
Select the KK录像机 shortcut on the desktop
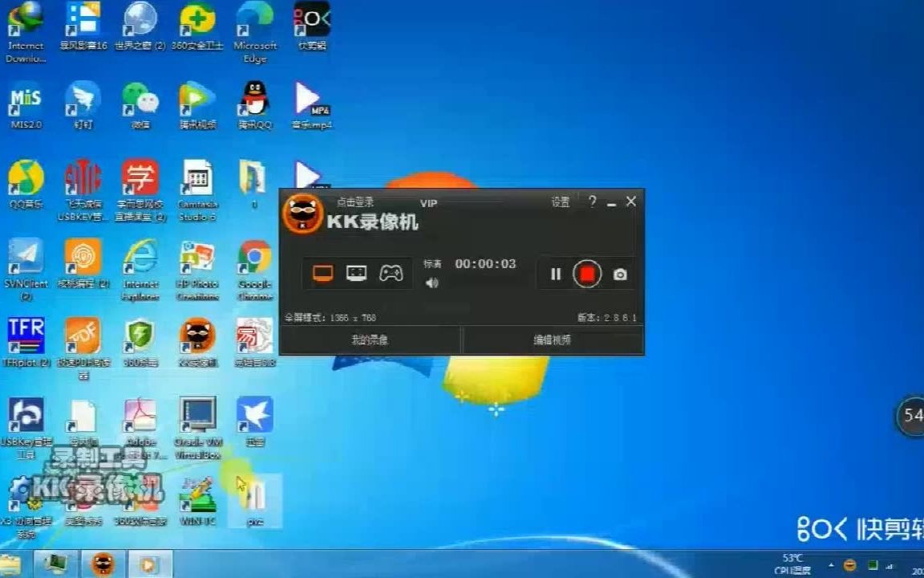[197, 344]
